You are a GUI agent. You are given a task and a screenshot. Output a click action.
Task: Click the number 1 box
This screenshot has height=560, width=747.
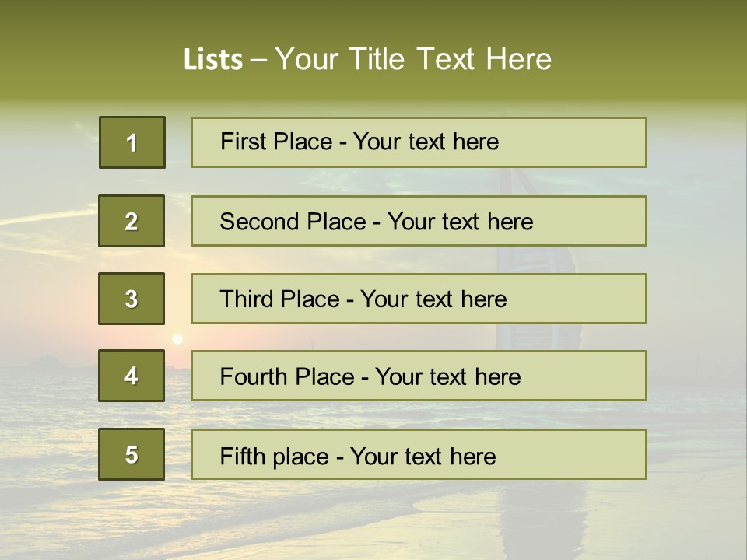(132, 142)
